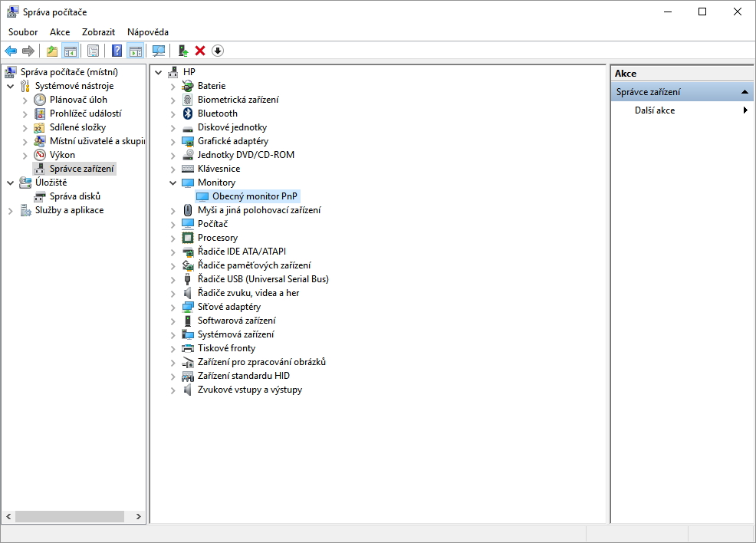Toggle the console tree pane toolbar button
756x543 pixels.
[70, 51]
